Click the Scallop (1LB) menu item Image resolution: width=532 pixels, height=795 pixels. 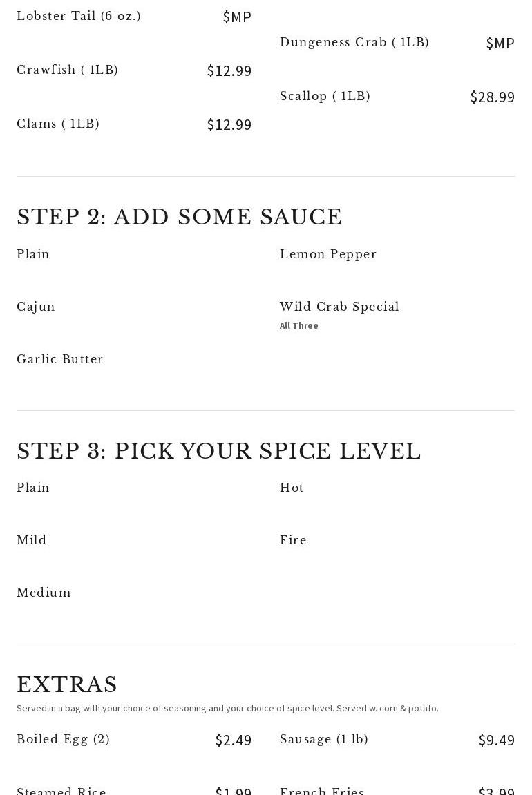pyautogui.click(x=325, y=97)
